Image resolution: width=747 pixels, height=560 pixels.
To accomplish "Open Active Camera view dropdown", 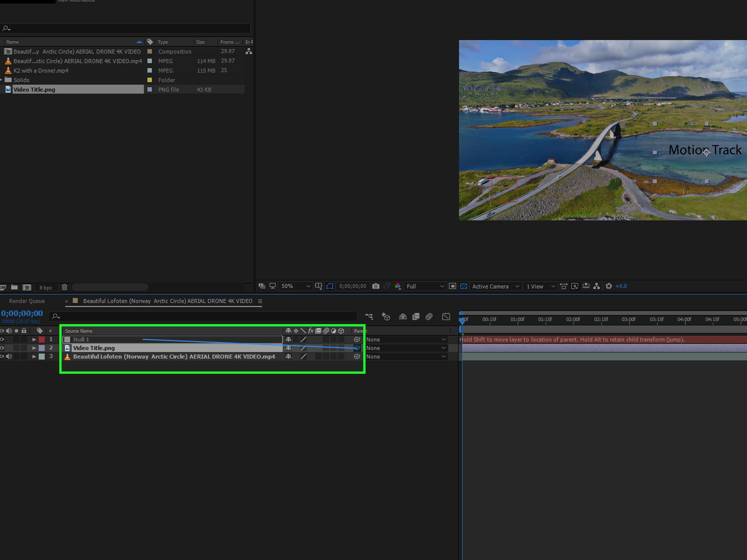I will click(x=495, y=286).
